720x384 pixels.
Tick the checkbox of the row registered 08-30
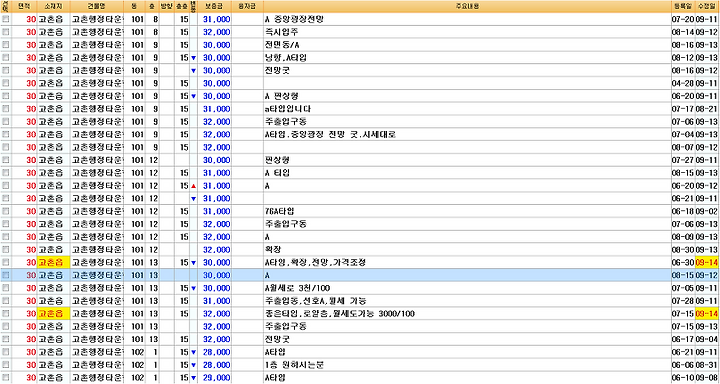coord(5,250)
